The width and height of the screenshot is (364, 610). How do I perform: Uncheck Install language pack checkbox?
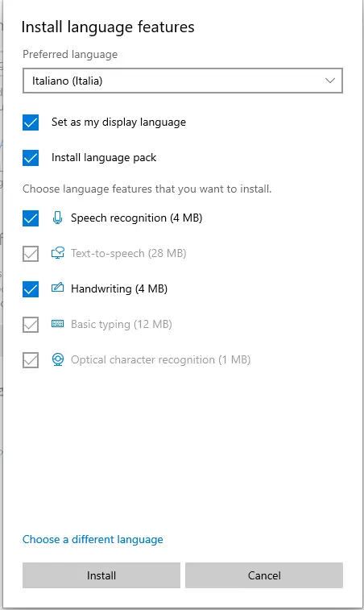(31, 158)
